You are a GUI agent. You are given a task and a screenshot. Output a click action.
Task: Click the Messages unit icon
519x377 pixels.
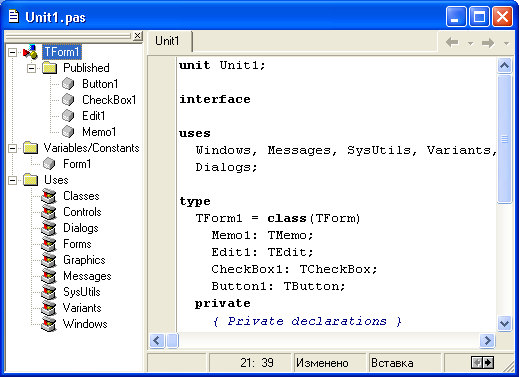(x=49, y=276)
